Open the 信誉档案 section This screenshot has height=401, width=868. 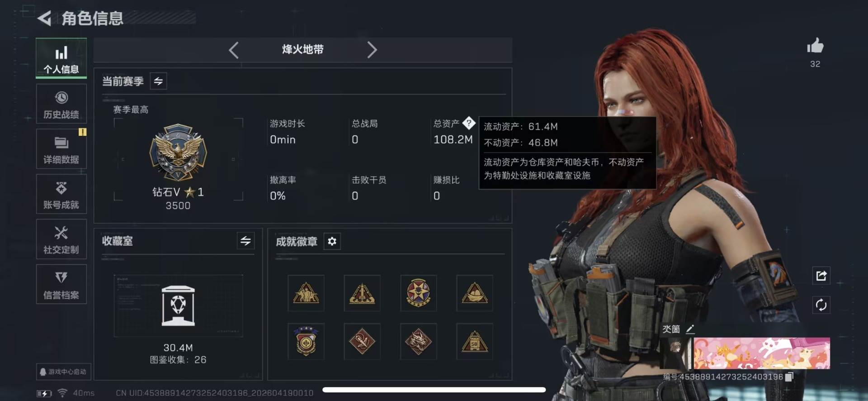[61, 284]
